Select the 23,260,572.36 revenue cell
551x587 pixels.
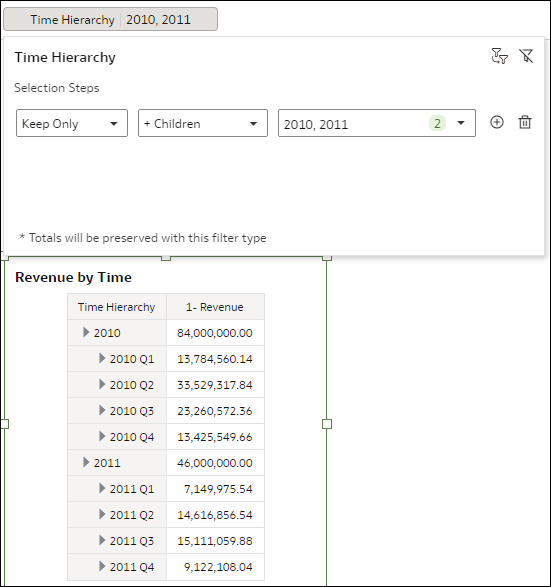point(215,411)
